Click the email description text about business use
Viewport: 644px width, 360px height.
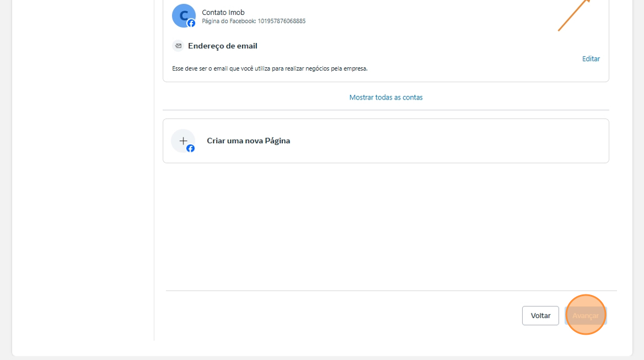tap(270, 68)
